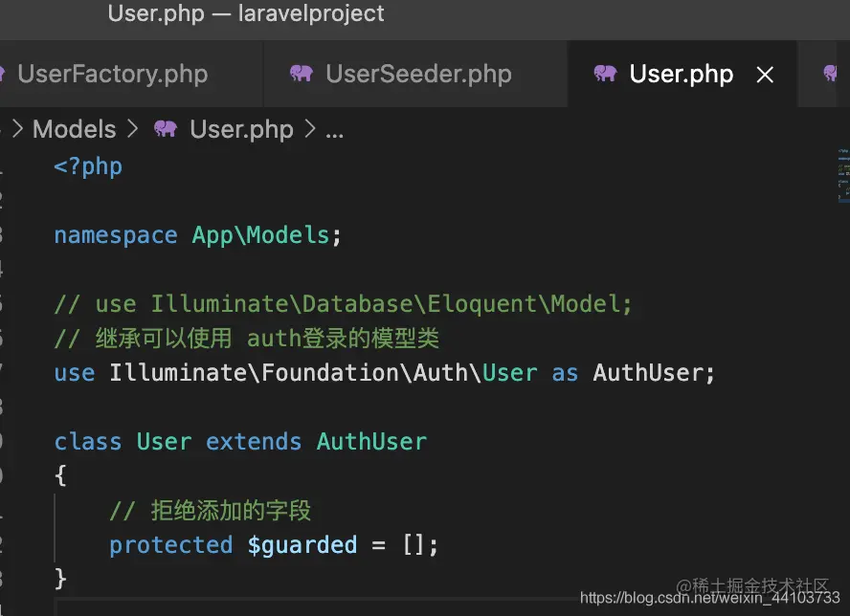The image size is (850, 616).
Task: Click the <?php opening tag
Action: (x=88, y=166)
